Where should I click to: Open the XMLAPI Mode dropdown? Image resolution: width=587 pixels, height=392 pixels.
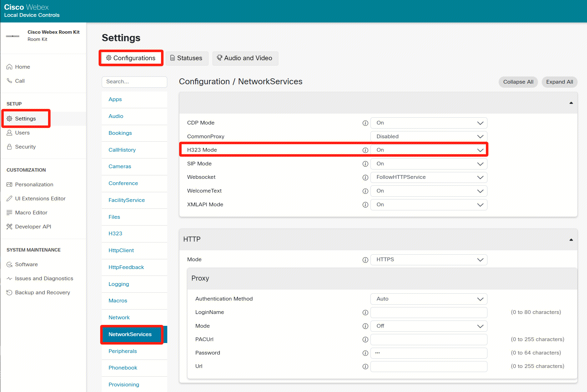pos(429,205)
